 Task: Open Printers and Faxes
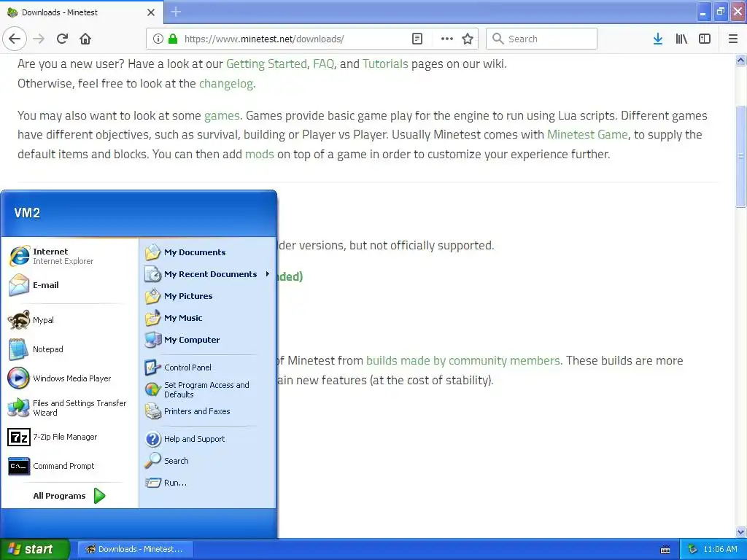pyautogui.click(x=208, y=411)
